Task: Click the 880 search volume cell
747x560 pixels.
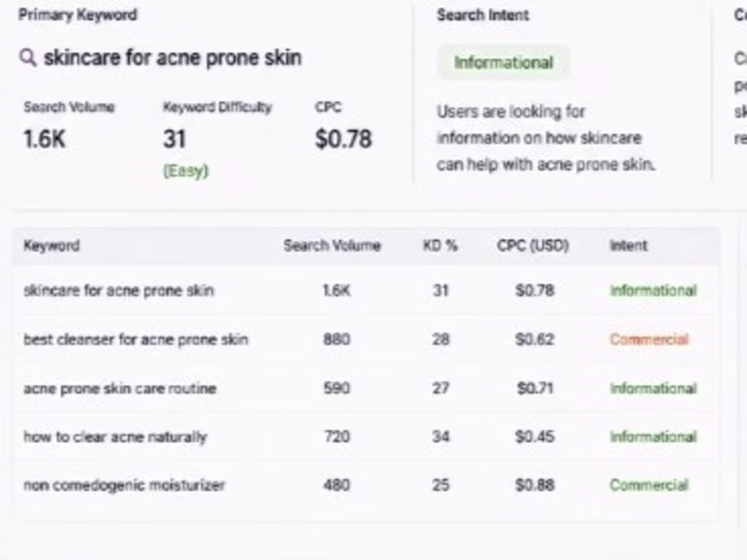Action: (337, 339)
